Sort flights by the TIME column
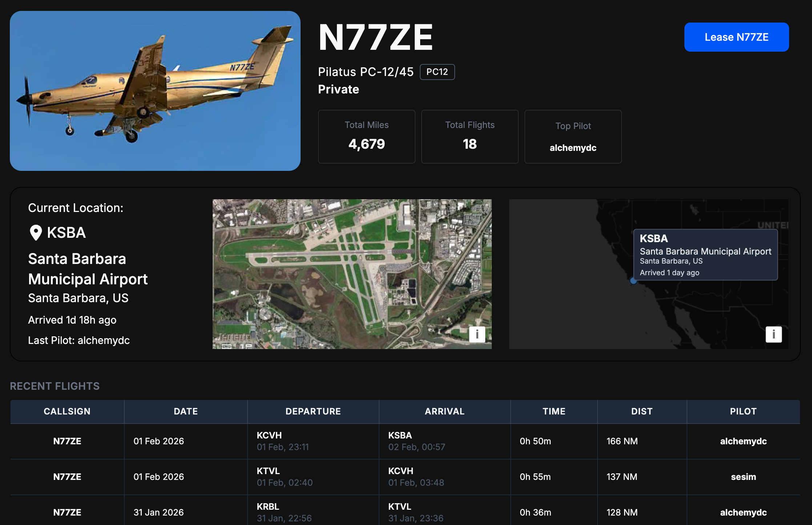 (554, 411)
